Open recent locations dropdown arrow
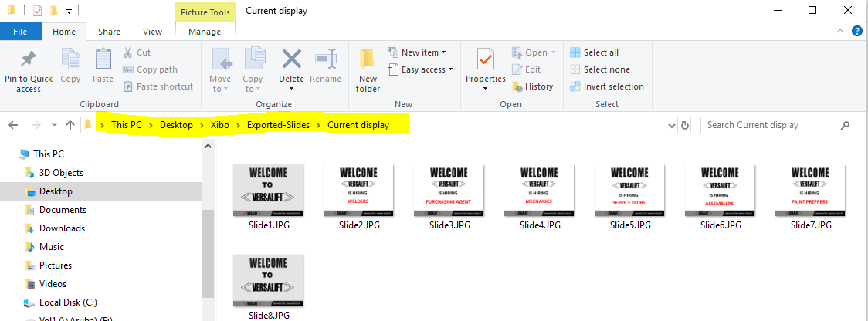The width and height of the screenshot is (868, 321). [54, 125]
